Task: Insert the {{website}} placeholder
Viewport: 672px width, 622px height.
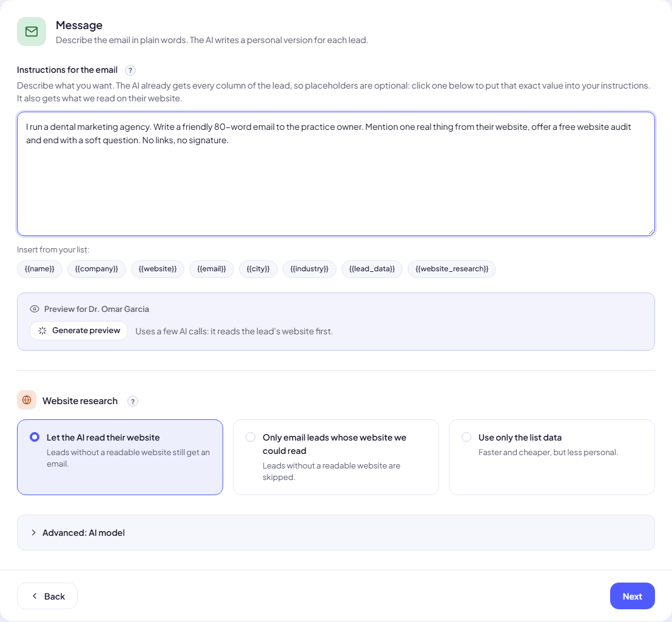Action: 158,269
